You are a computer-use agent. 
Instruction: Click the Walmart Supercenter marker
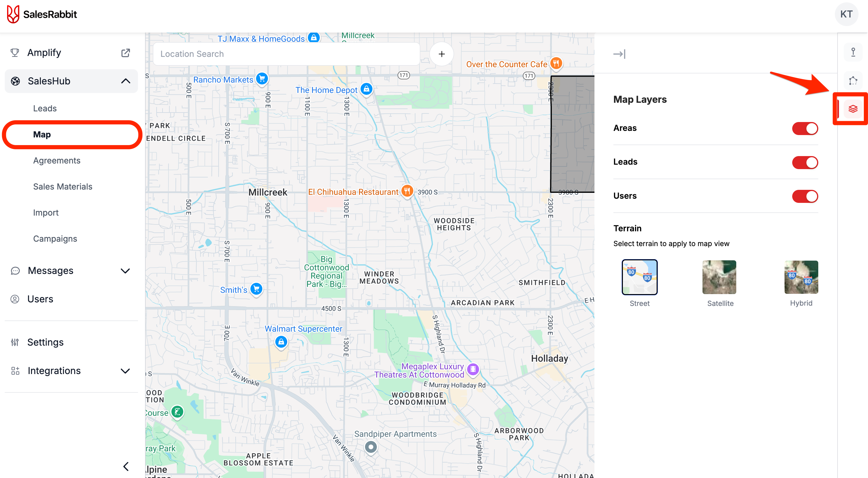pyautogui.click(x=281, y=342)
